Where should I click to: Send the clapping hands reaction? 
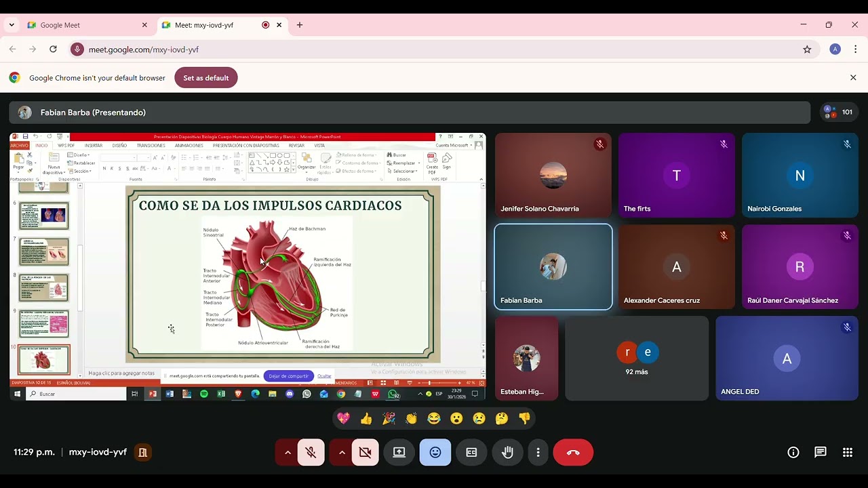click(x=412, y=419)
